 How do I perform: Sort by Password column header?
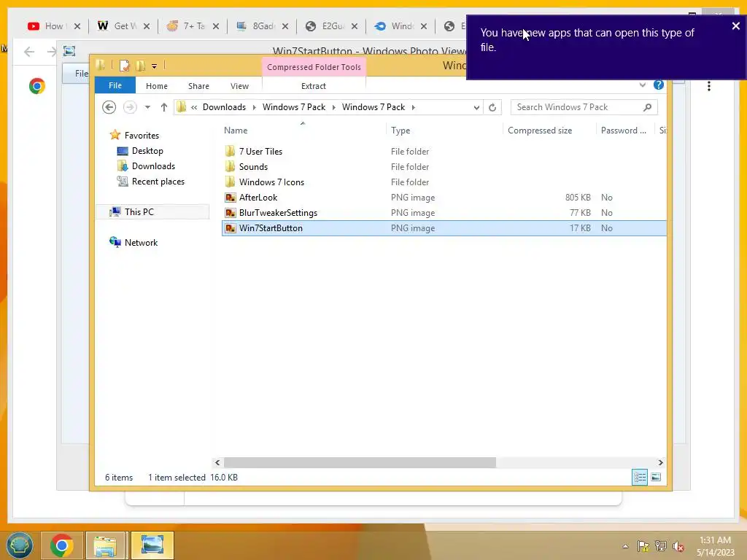coord(623,131)
